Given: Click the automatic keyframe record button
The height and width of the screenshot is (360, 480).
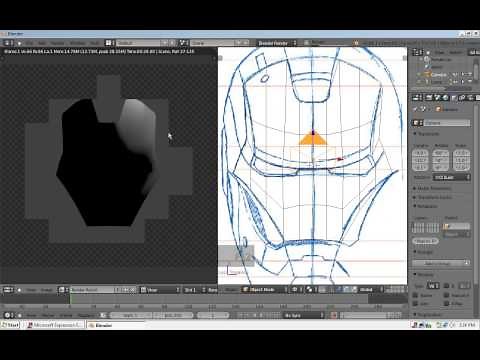Looking at the screenshot, I should [334, 315].
